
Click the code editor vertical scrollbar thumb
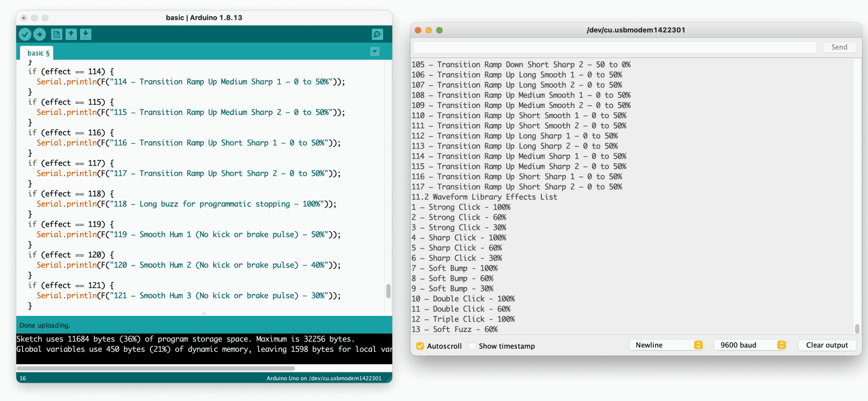(388, 291)
